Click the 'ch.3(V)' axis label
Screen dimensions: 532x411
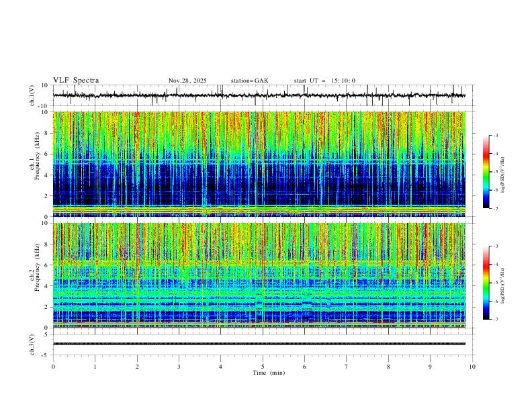[x=32, y=345]
